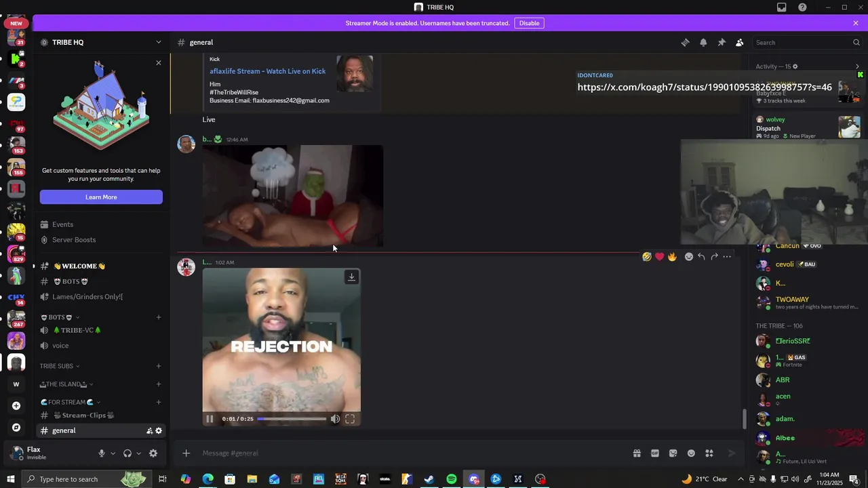The width and height of the screenshot is (868, 488).
Task: Mute the video volume icon
Action: click(335, 419)
